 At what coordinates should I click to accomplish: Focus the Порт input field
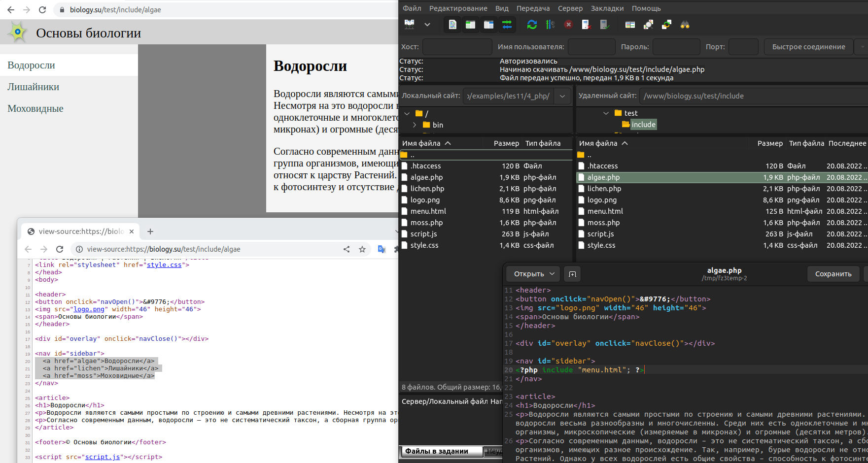743,47
